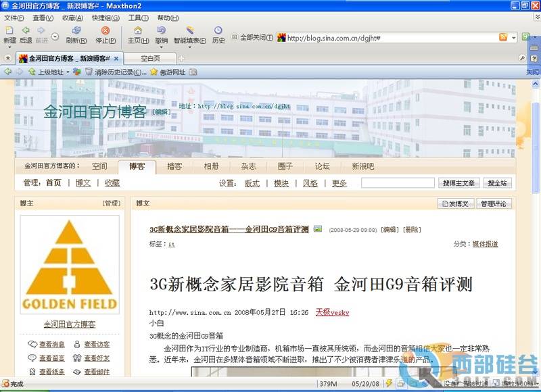Select the 杂志 navigation tab
541x392 pixels.
click(248, 166)
